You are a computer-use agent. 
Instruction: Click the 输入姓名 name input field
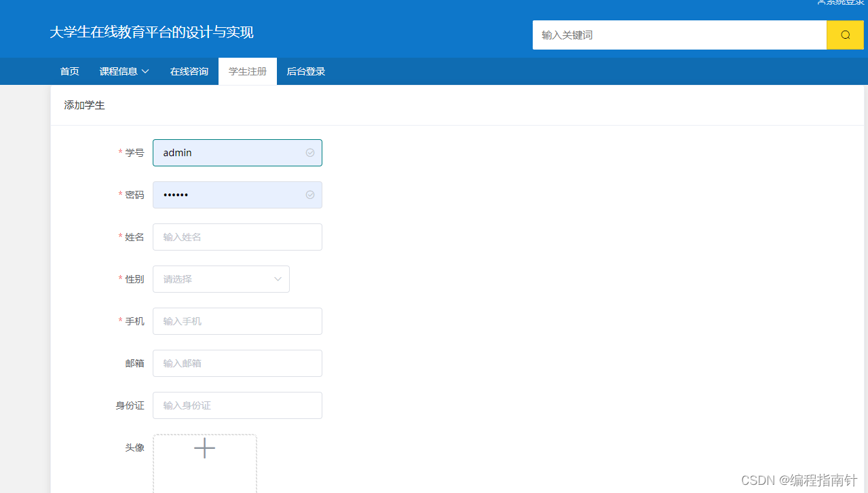pos(237,236)
